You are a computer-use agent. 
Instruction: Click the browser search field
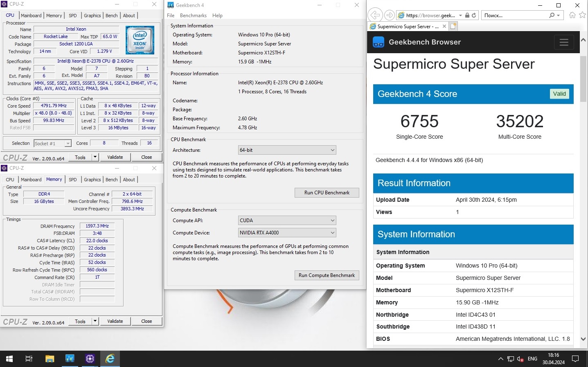[x=516, y=15]
